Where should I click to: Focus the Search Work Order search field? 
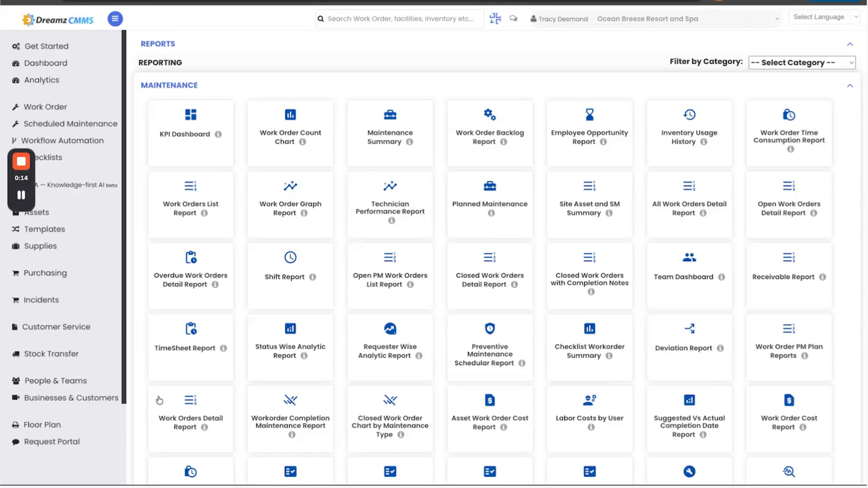tap(399, 18)
